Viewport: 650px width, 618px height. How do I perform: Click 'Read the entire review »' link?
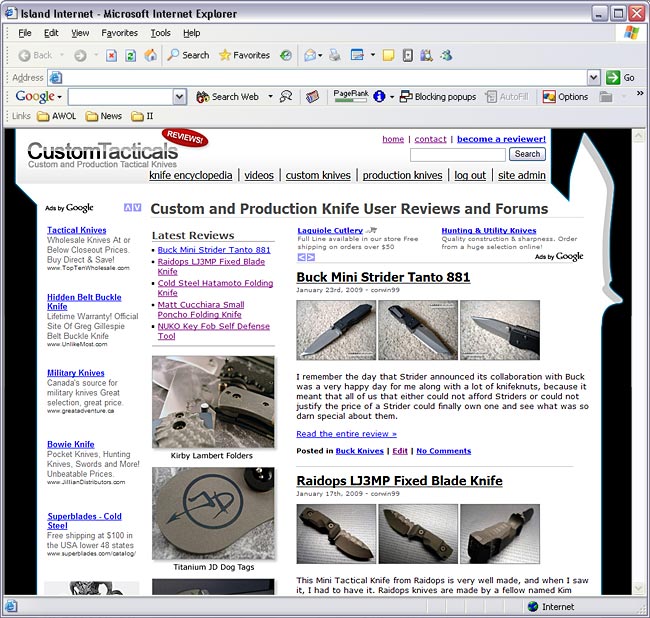click(x=347, y=434)
